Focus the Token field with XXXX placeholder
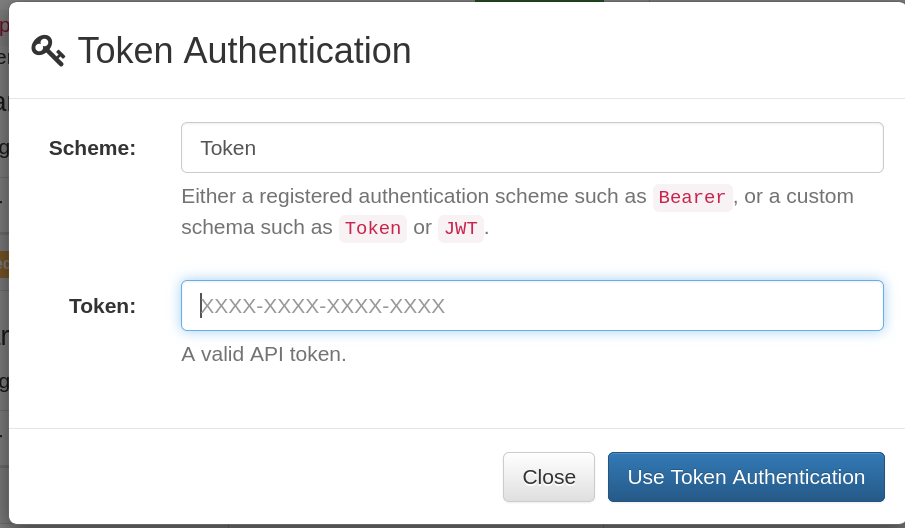This screenshot has width=905, height=528. pos(532,305)
